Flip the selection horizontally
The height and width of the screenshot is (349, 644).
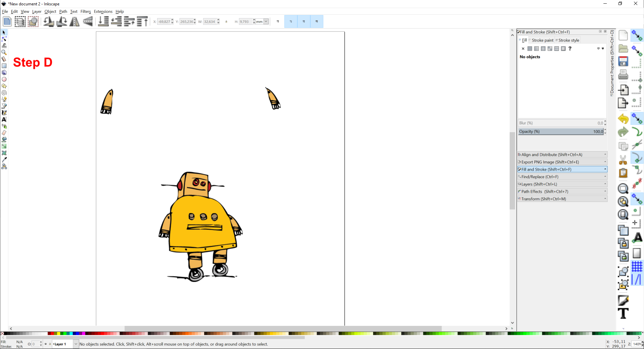point(74,21)
